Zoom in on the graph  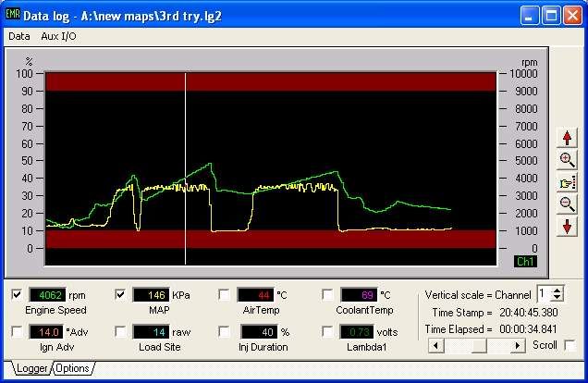pyautogui.click(x=568, y=160)
